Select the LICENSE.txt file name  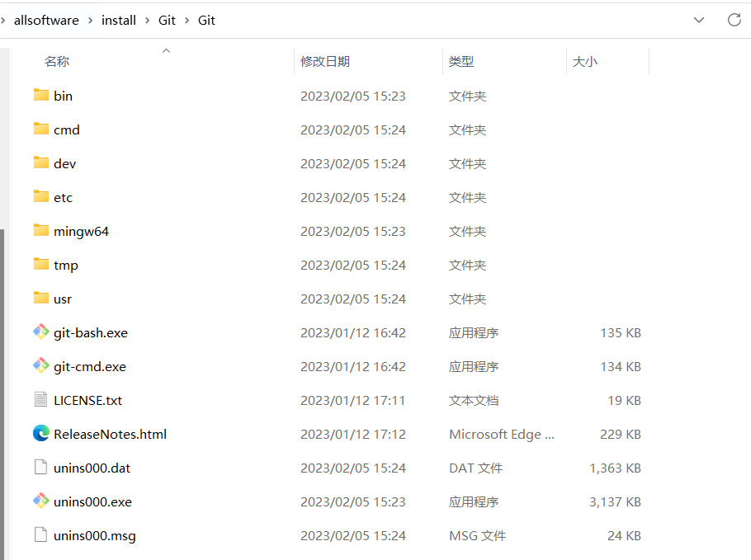click(x=88, y=401)
